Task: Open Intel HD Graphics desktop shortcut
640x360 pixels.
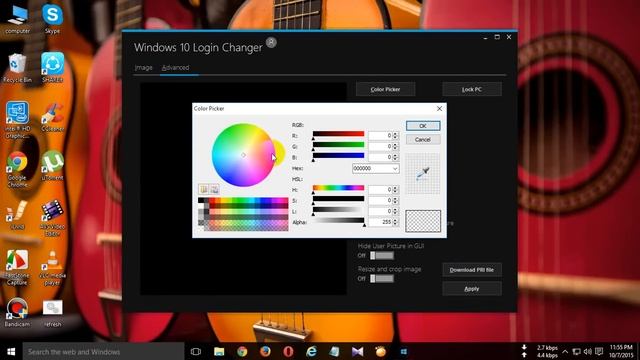Action: [17, 120]
